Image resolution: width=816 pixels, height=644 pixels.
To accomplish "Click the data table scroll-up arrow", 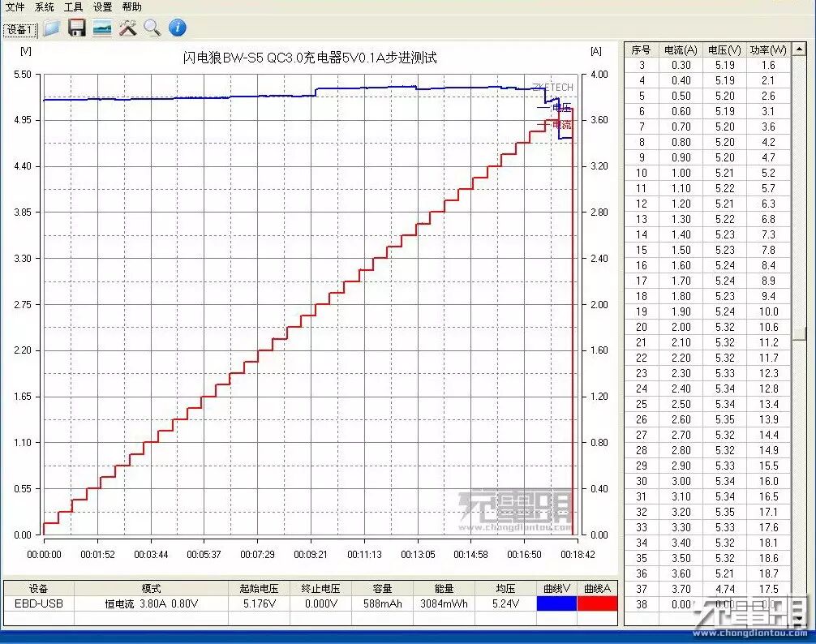I will 799,49.
